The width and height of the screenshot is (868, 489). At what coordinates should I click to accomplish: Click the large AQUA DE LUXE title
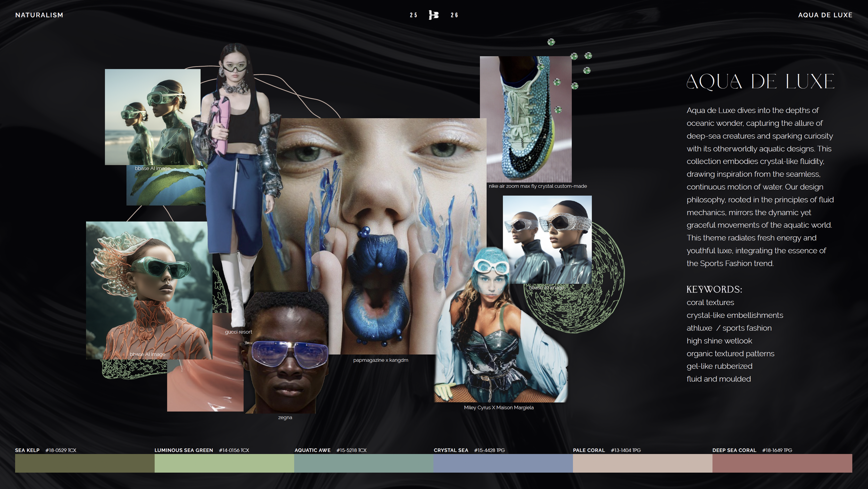760,82
